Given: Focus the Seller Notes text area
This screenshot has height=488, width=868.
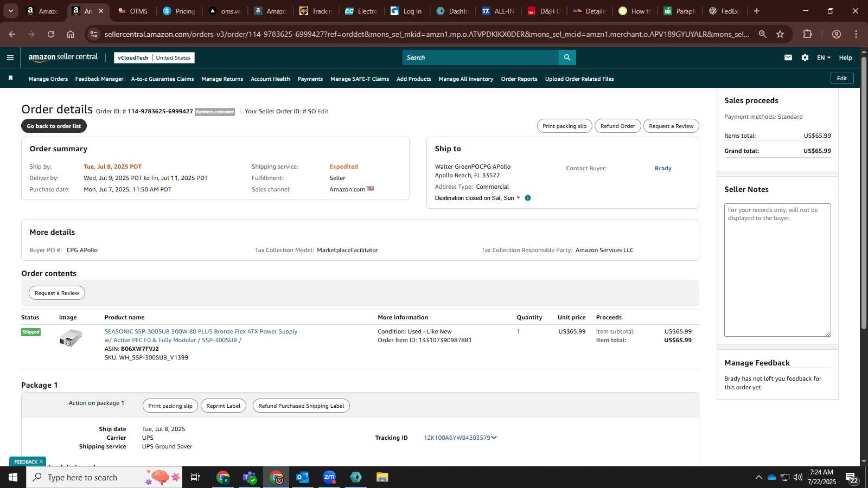Looking at the screenshot, I should (777, 270).
